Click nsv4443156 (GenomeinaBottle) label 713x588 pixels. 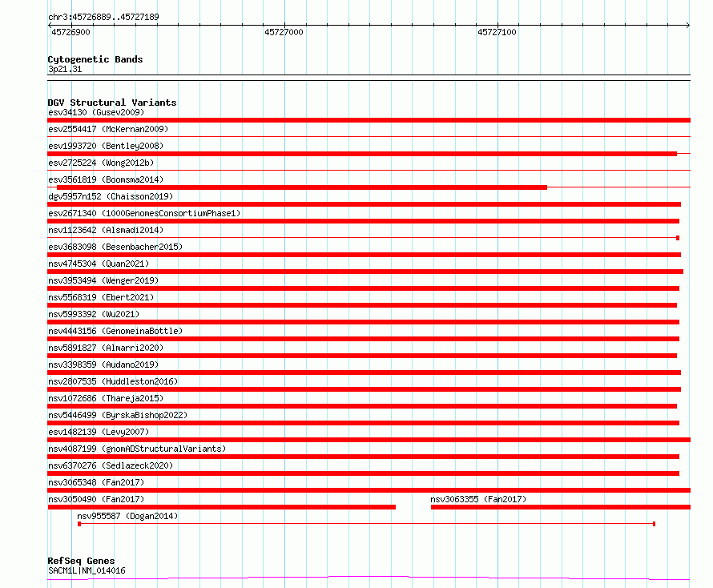coord(115,331)
